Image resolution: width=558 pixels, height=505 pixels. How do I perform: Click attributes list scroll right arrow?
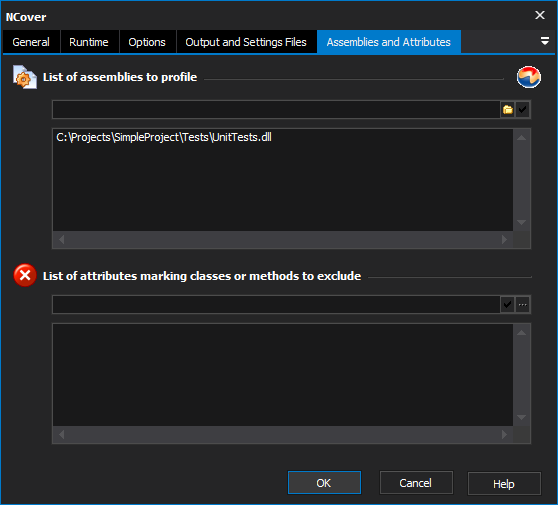[504, 435]
